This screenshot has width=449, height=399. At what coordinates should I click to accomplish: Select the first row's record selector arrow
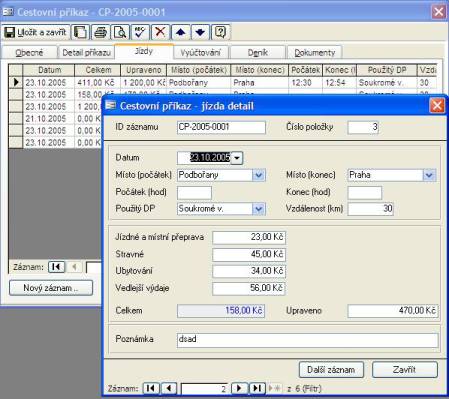pyautogui.click(x=16, y=82)
